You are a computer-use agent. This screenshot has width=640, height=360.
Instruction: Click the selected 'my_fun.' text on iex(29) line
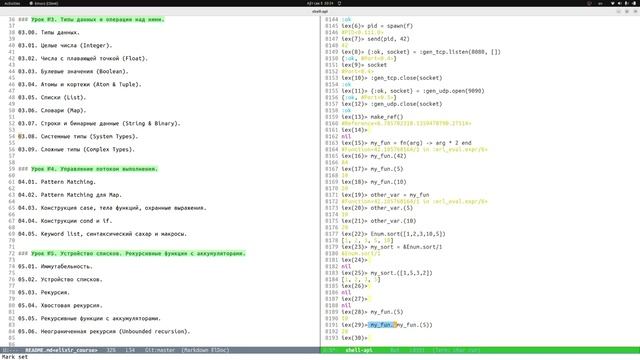382,325
